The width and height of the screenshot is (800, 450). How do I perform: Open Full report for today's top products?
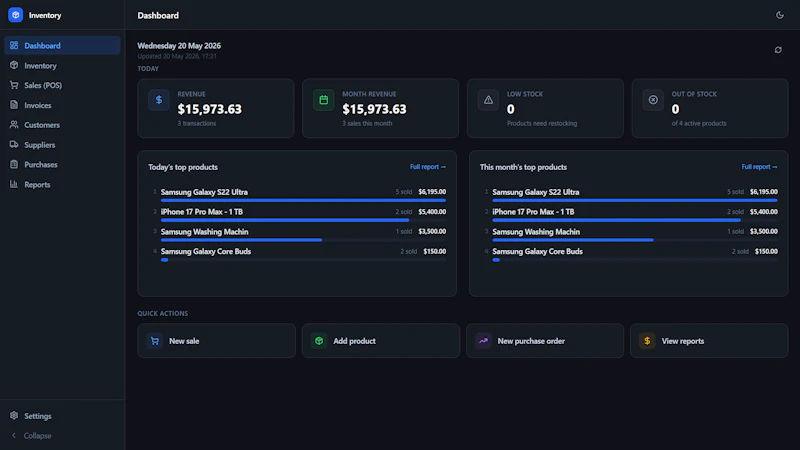(x=428, y=167)
